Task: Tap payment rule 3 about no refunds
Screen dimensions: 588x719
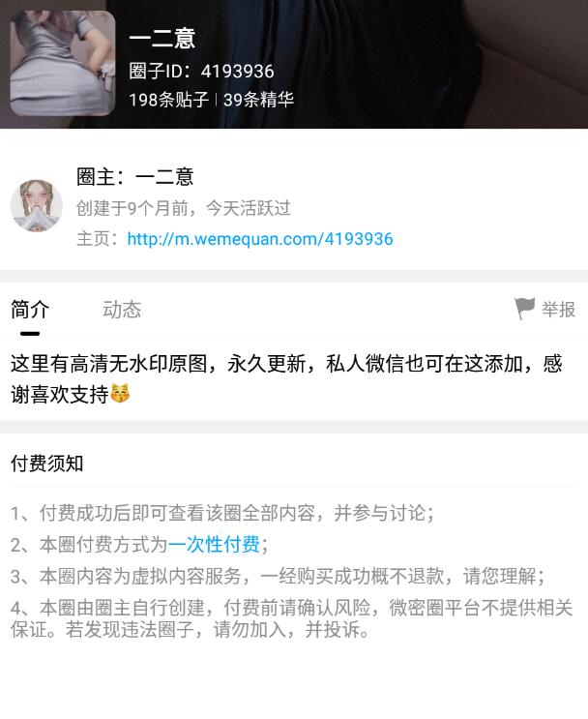Action: 278,576
